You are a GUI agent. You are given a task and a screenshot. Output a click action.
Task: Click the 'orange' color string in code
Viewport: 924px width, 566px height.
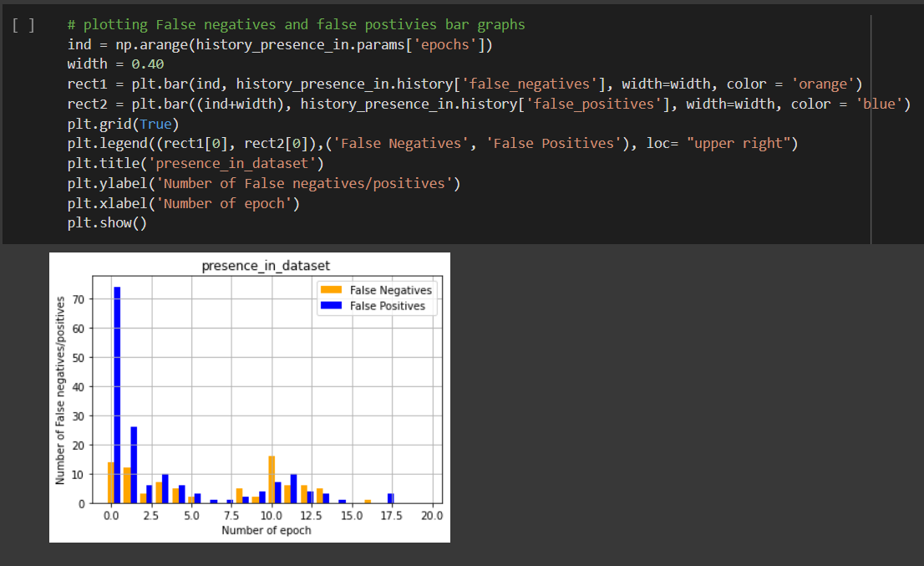tap(823, 84)
